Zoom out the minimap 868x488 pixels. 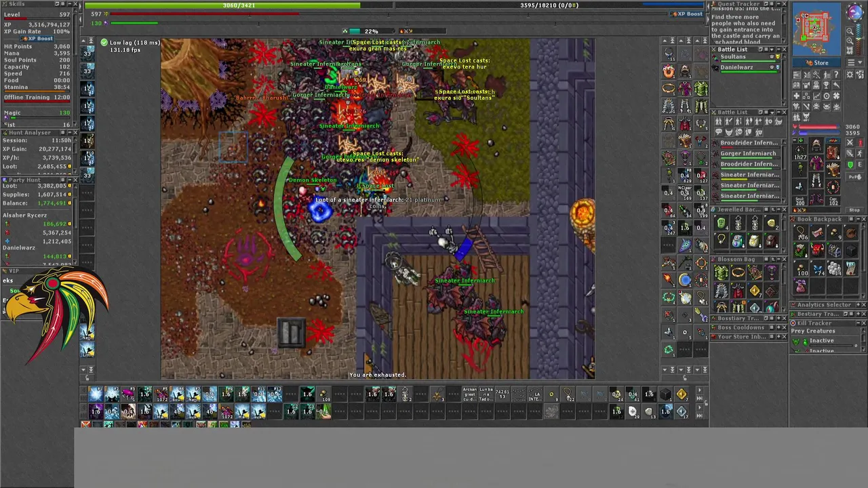click(850, 31)
